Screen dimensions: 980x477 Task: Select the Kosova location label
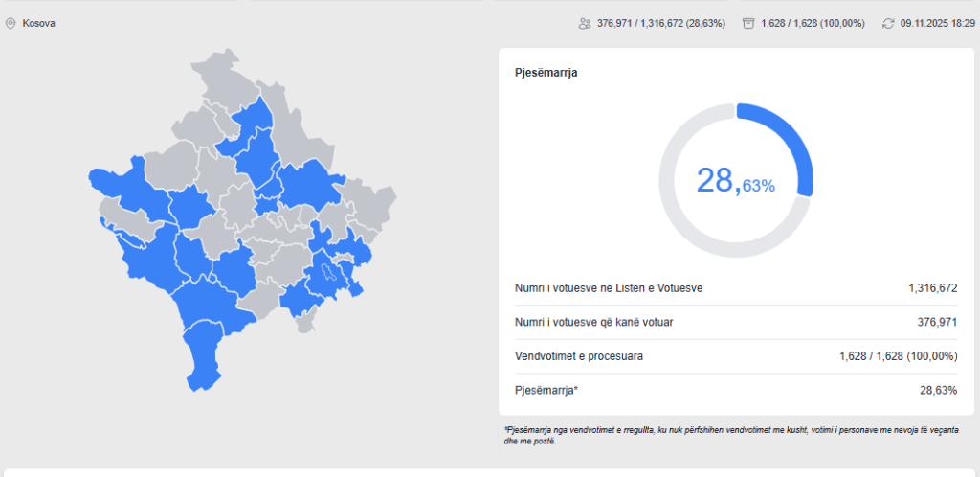[x=38, y=23]
